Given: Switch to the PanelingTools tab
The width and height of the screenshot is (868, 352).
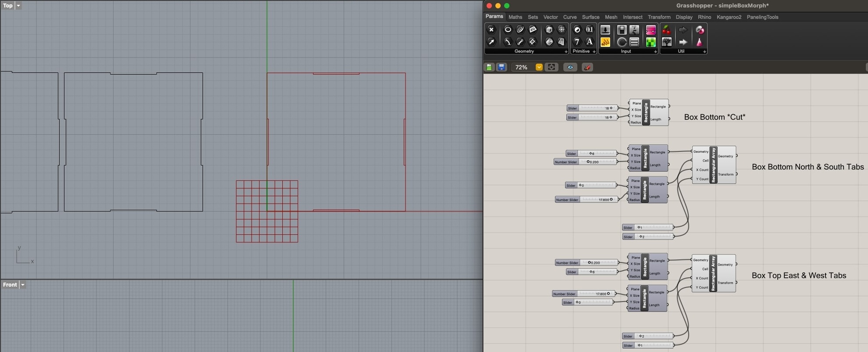Looking at the screenshot, I should tap(762, 17).
